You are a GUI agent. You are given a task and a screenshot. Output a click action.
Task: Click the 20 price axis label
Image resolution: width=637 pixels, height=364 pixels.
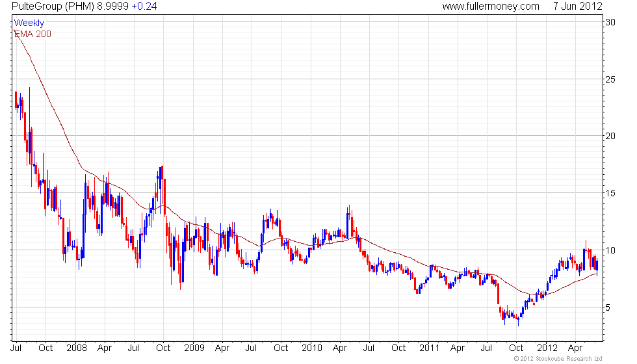coord(610,136)
